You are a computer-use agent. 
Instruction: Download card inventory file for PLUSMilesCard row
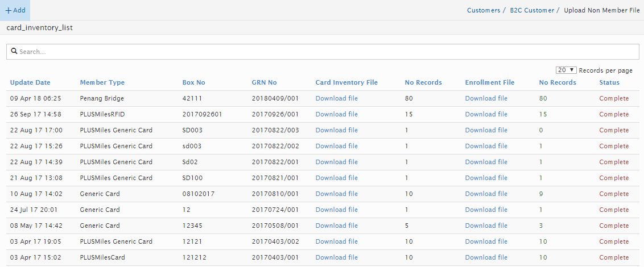click(x=336, y=257)
